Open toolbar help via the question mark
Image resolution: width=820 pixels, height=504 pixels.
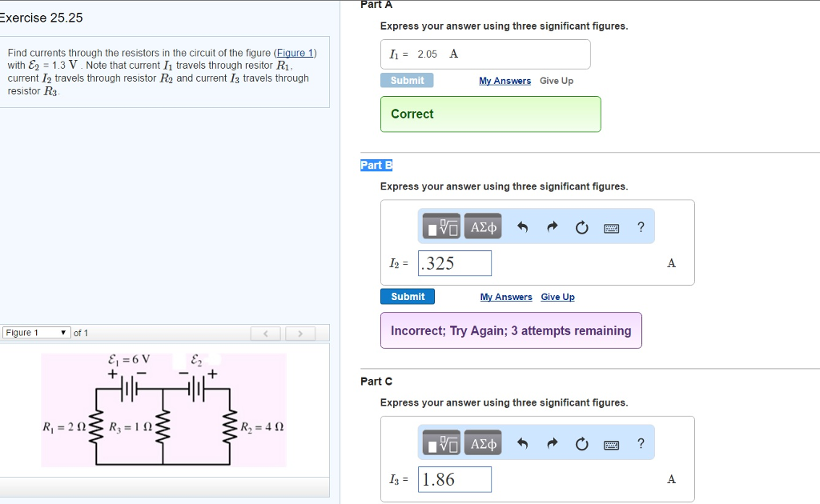click(x=641, y=226)
